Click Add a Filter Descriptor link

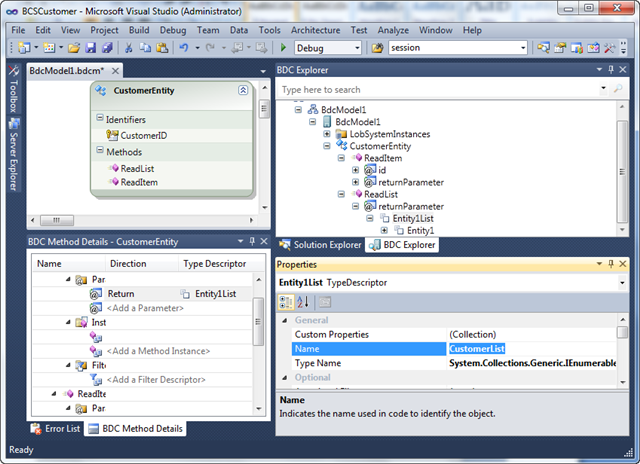(x=156, y=380)
